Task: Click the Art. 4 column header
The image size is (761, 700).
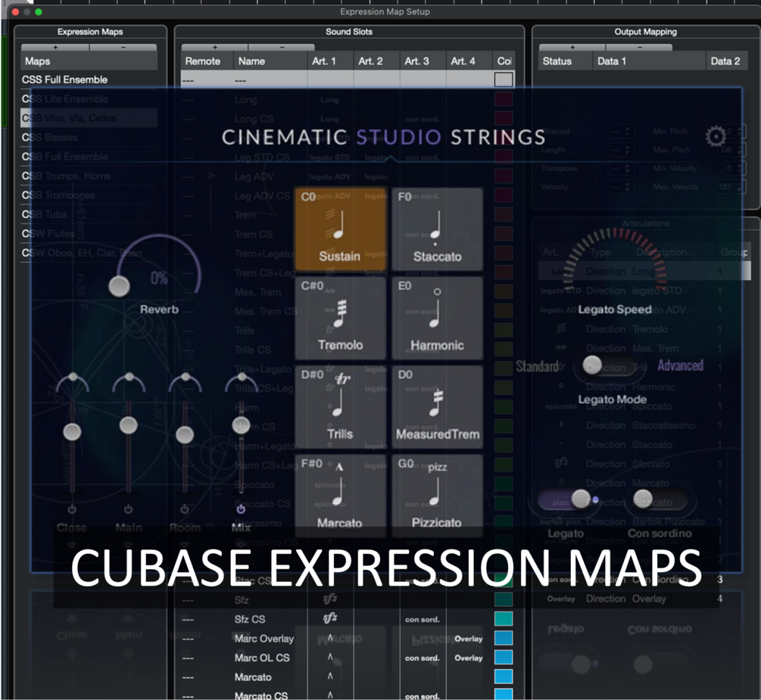Action: tap(469, 61)
